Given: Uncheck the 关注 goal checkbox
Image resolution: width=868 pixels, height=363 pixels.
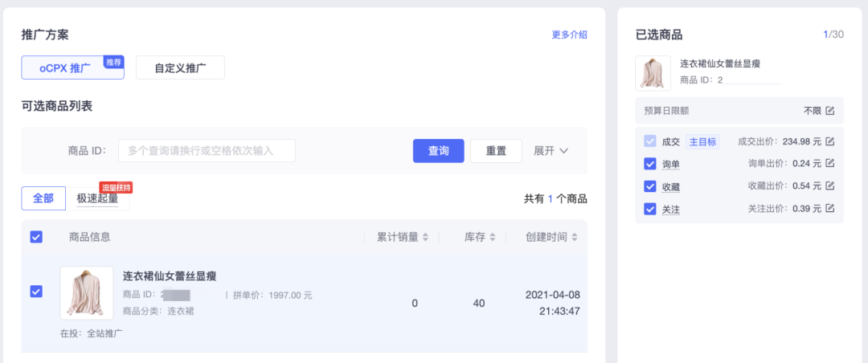Looking at the screenshot, I should (x=650, y=209).
